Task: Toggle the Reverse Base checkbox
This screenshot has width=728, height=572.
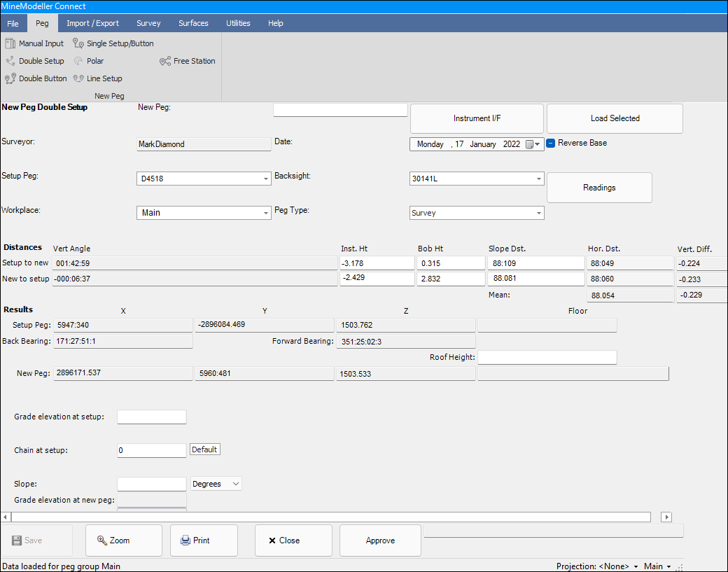Action: pyautogui.click(x=552, y=143)
